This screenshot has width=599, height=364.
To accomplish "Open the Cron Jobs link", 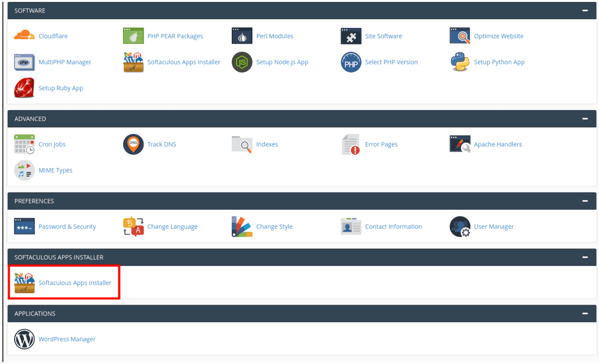I will tap(52, 144).
